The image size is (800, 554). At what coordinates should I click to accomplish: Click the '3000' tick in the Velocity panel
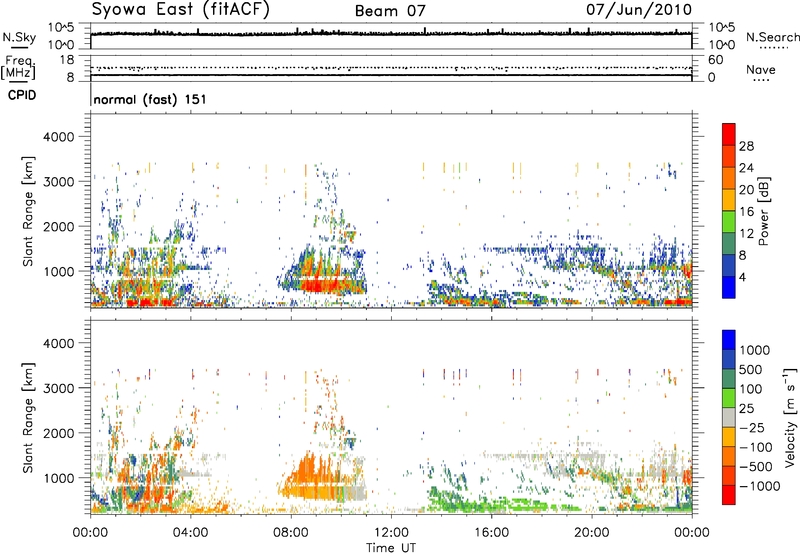[58, 388]
